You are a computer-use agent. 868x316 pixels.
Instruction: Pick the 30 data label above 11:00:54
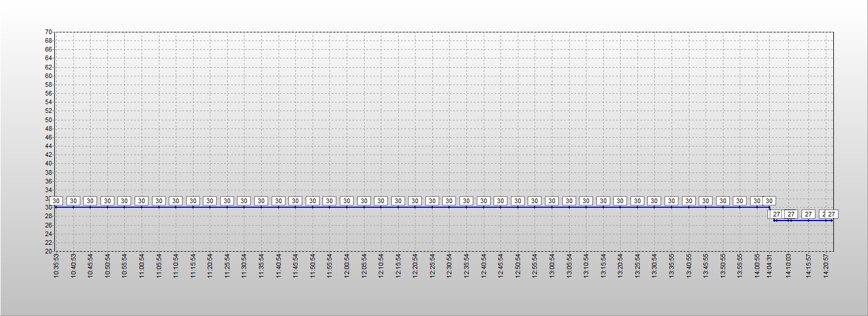(142, 201)
